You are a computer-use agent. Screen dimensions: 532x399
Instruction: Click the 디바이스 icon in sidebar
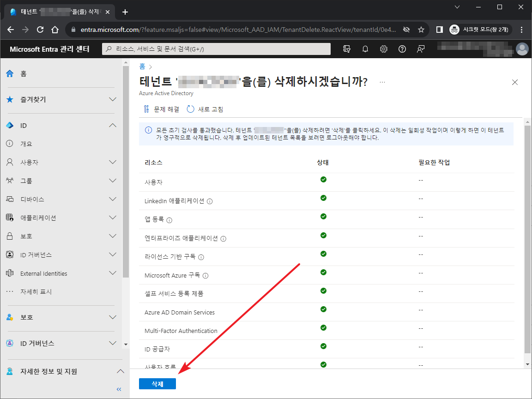(10, 199)
